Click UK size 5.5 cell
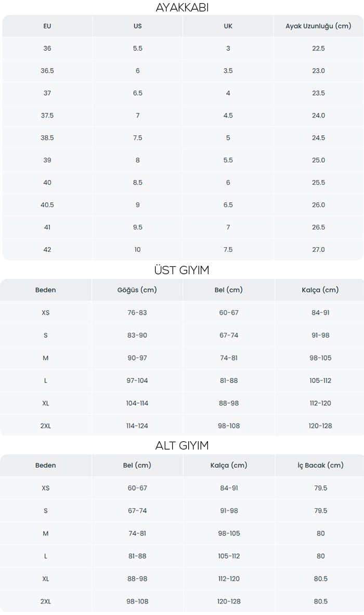364x615 pixels. click(228, 160)
